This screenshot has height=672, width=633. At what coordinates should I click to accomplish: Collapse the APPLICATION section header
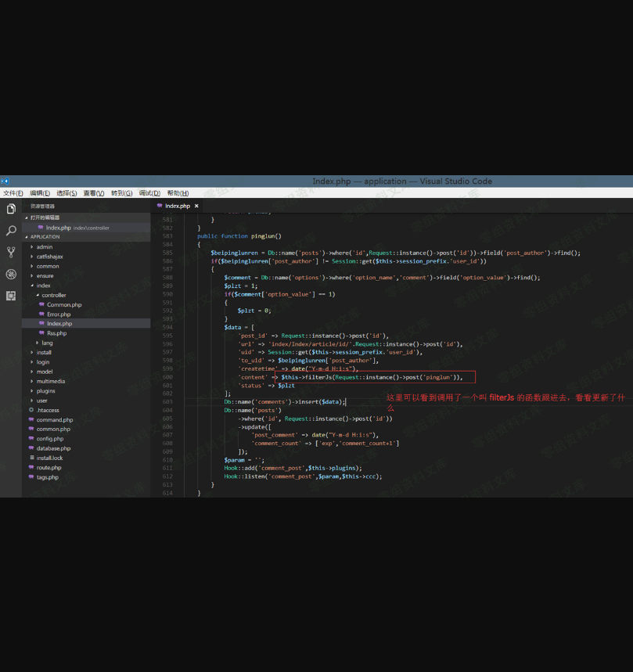coord(45,237)
